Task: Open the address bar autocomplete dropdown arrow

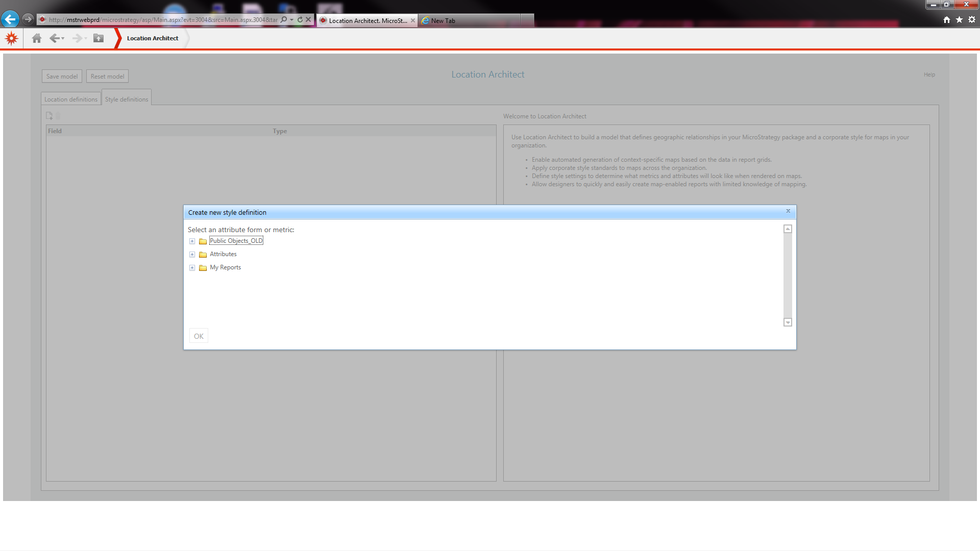Action: 291,20
